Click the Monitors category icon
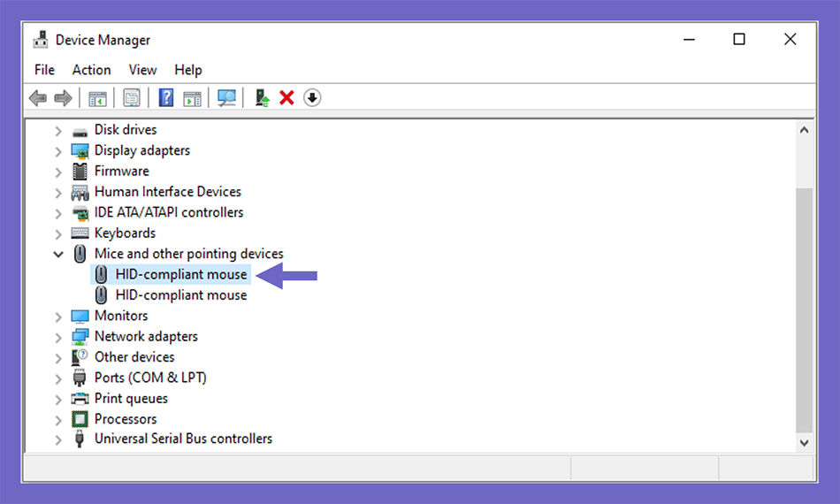 click(x=80, y=316)
